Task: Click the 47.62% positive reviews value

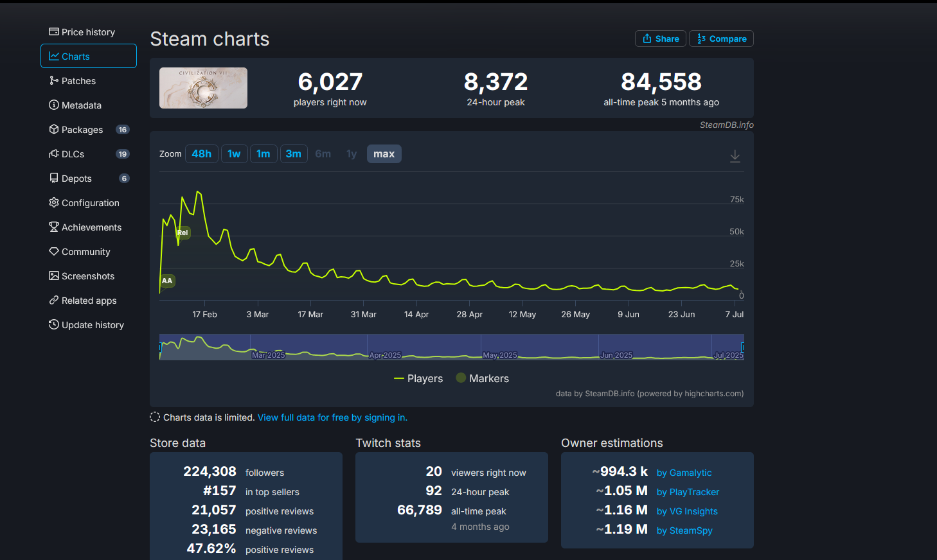Action: click(211, 548)
